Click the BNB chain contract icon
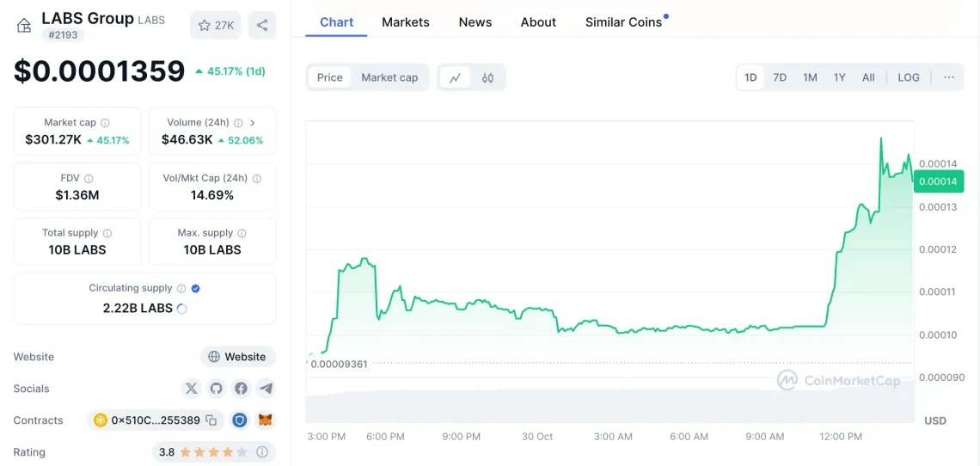Image resolution: width=980 pixels, height=466 pixels. [x=101, y=420]
